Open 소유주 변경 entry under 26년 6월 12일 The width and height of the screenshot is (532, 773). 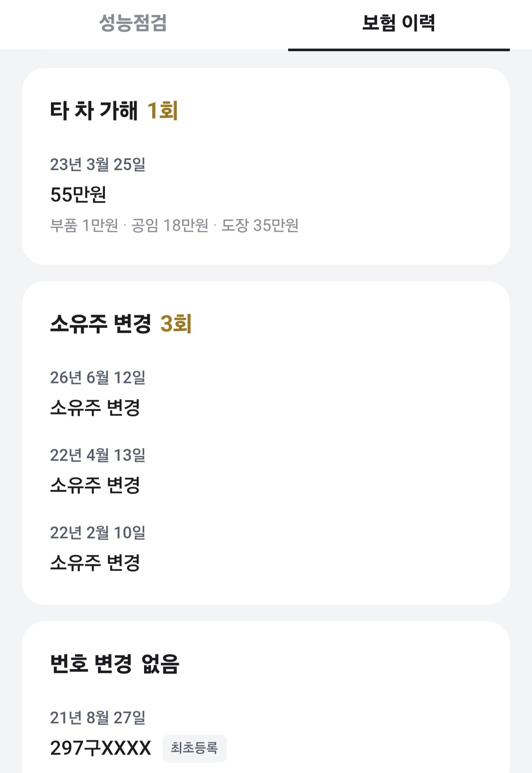pos(95,408)
